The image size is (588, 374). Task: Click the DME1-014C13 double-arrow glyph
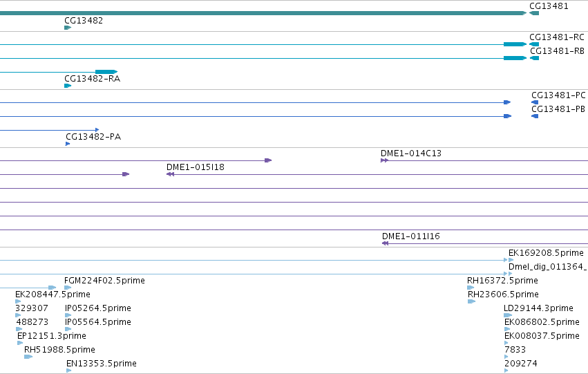point(384,160)
